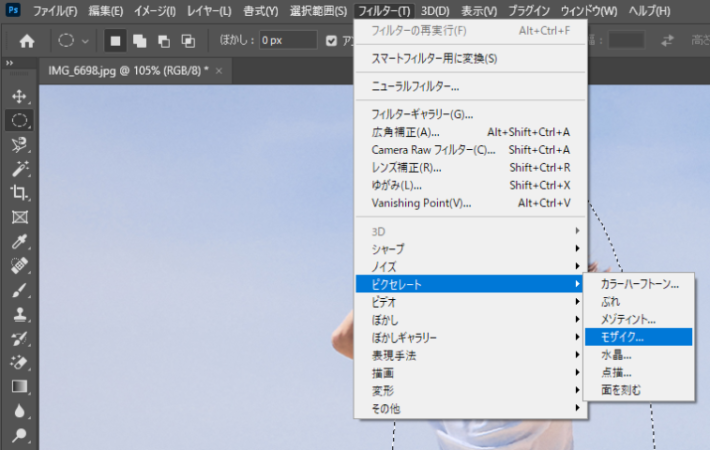Select the Frame tool
710x450 pixels.
click(19, 217)
